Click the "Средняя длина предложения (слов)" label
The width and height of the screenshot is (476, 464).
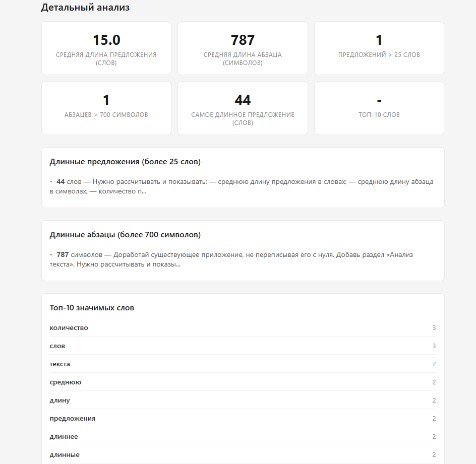pos(106,58)
